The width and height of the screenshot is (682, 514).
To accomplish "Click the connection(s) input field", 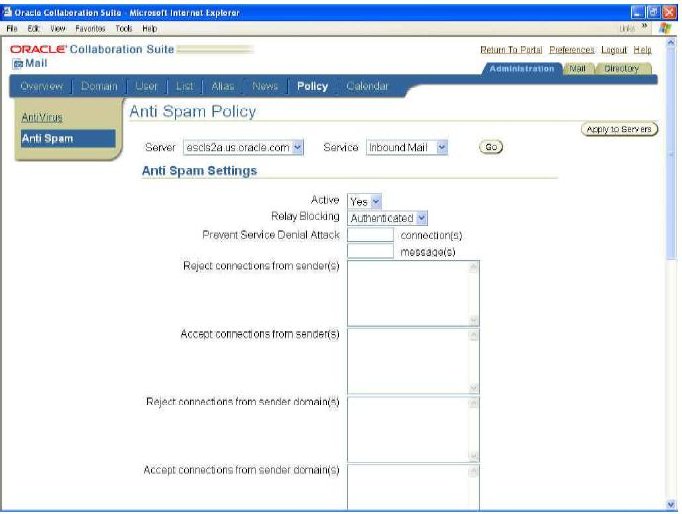I will pyautogui.click(x=370, y=235).
